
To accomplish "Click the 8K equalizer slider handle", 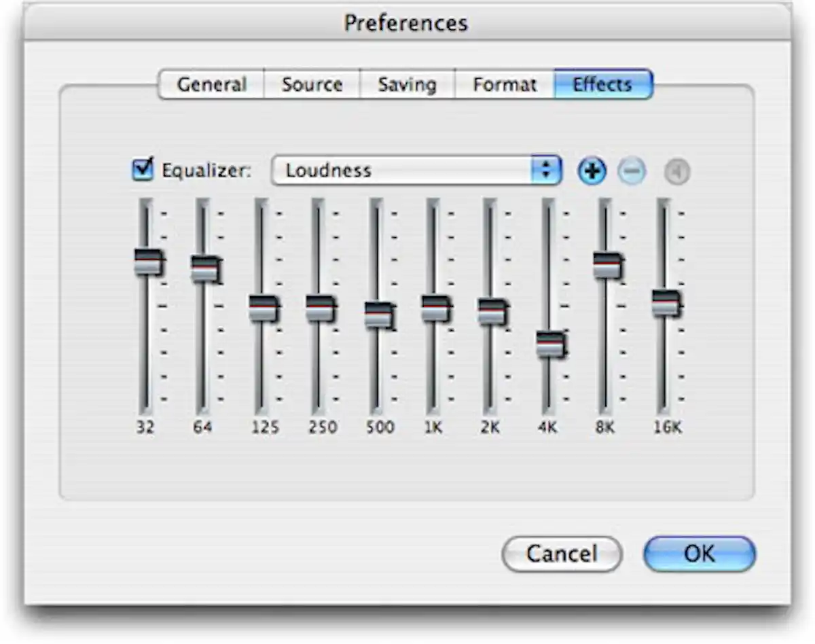I will tap(606, 265).
